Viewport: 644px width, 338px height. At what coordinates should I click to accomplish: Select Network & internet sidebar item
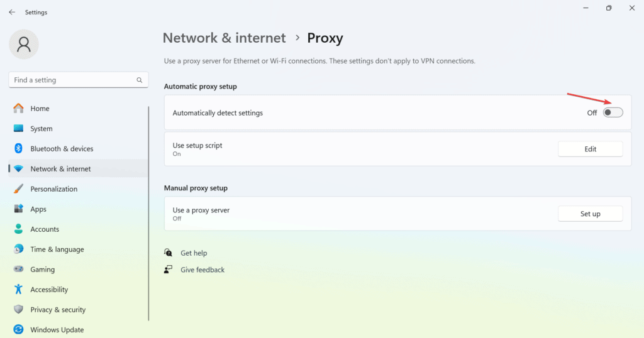60,169
